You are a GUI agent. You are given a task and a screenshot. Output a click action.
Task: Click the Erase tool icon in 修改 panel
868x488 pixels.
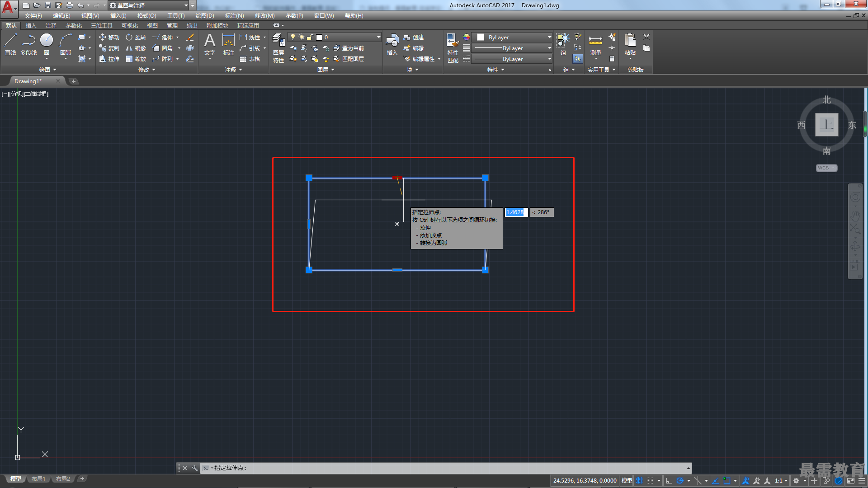point(190,37)
